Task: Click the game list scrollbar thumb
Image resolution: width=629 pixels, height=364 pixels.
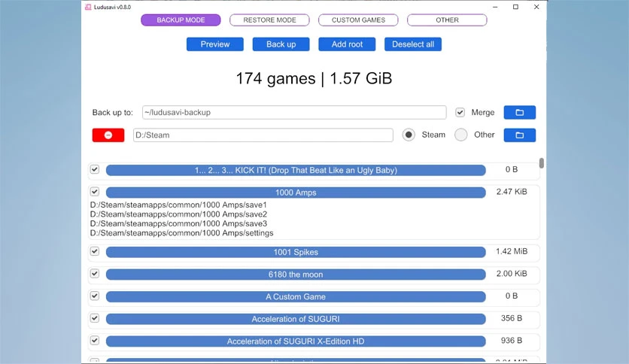Action: coord(542,162)
